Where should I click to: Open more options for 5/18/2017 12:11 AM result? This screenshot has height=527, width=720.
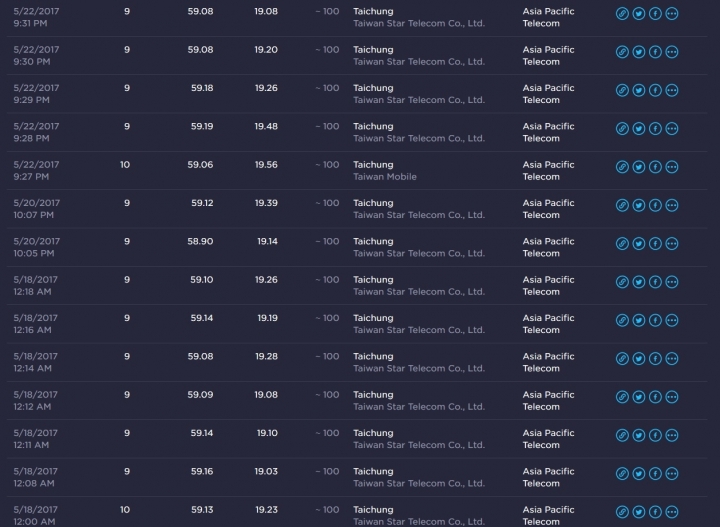(671, 435)
